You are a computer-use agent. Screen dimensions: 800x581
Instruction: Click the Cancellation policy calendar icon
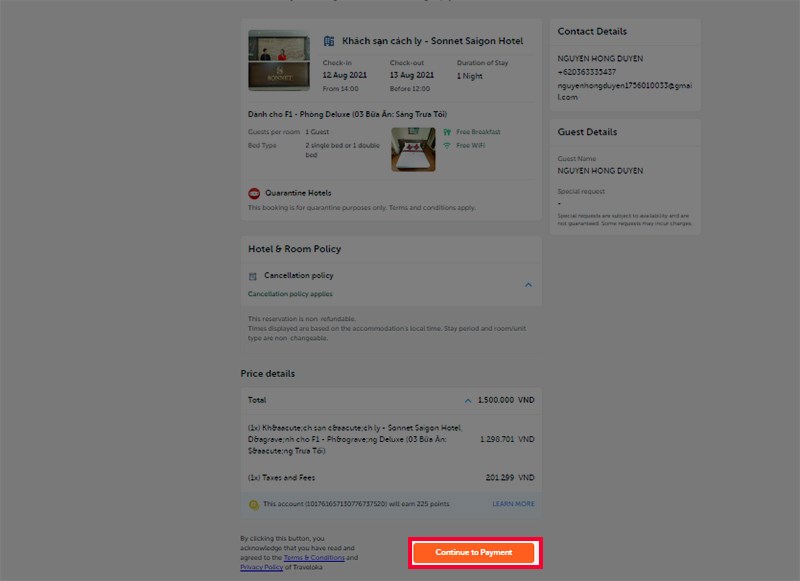253,276
